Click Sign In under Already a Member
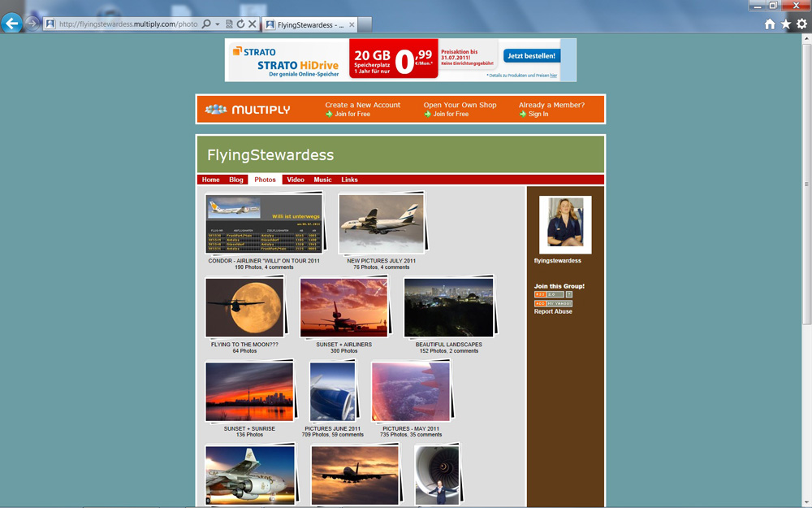This screenshot has width=812, height=508. (x=538, y=115)
